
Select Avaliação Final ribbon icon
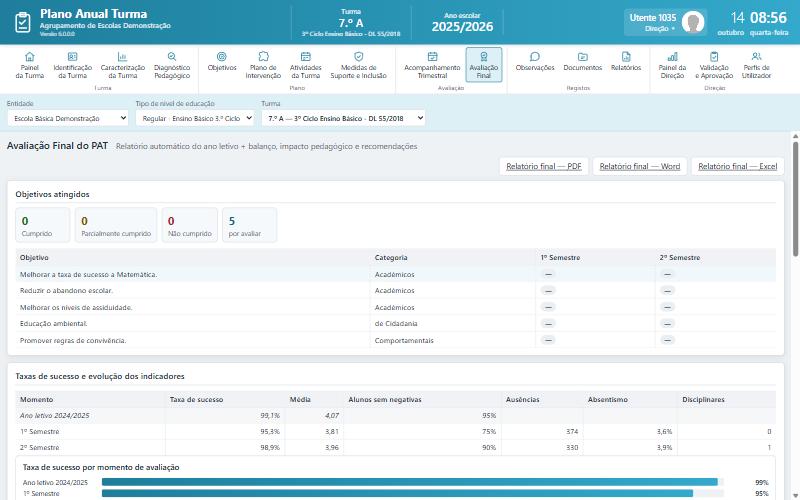[x=484, y=57]
